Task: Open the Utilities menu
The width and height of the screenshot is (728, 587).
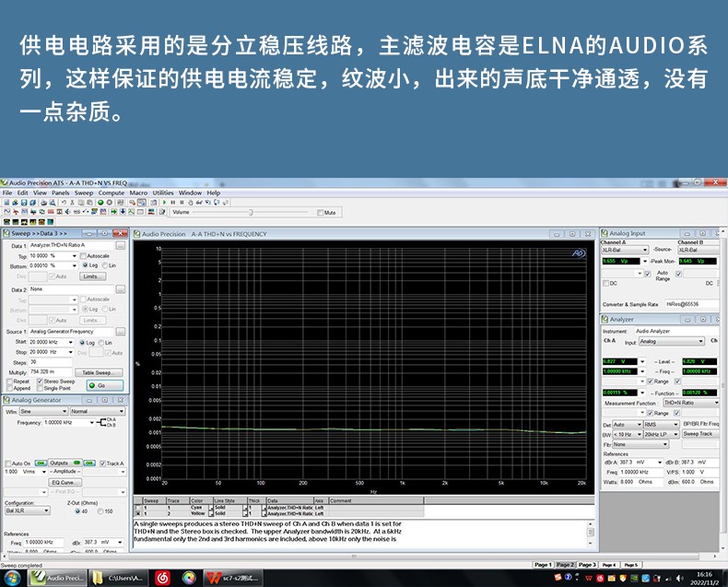Action: point(163,193)
